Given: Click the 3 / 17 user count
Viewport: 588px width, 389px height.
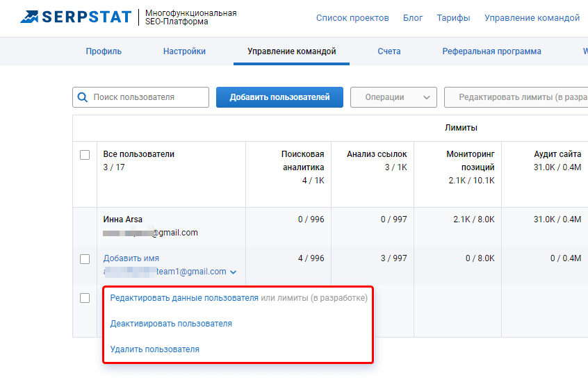Looking at the screenshot, I should pyautogui.click(x=114, y=167).
